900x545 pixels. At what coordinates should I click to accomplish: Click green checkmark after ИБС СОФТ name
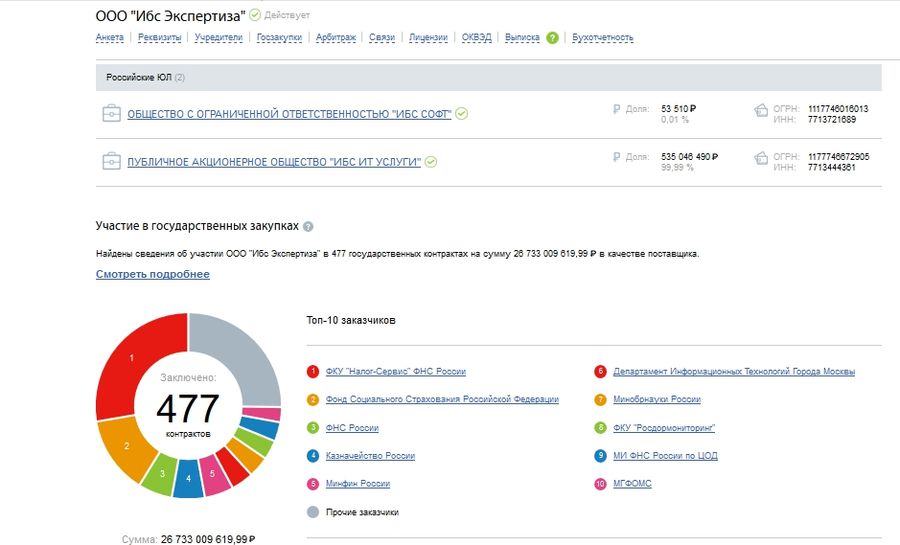pyautogui.click(x=461, y=114)
